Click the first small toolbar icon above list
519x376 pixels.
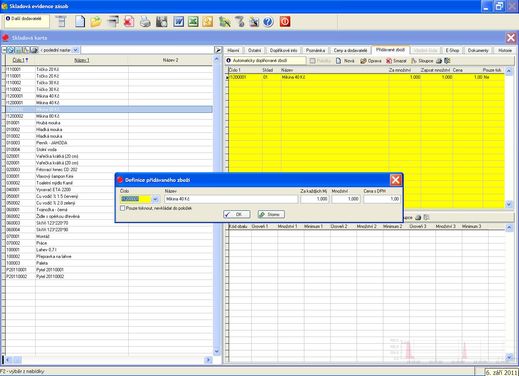[11, 50]
